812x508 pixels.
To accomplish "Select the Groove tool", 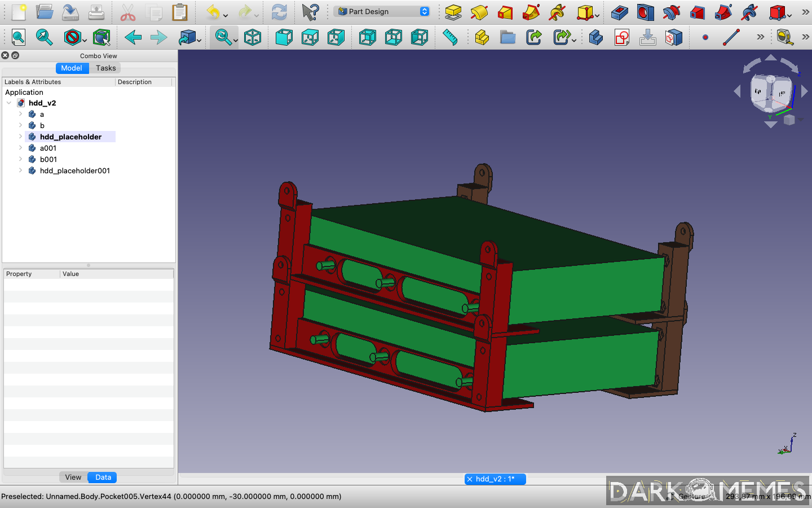I will click(671, 12).
